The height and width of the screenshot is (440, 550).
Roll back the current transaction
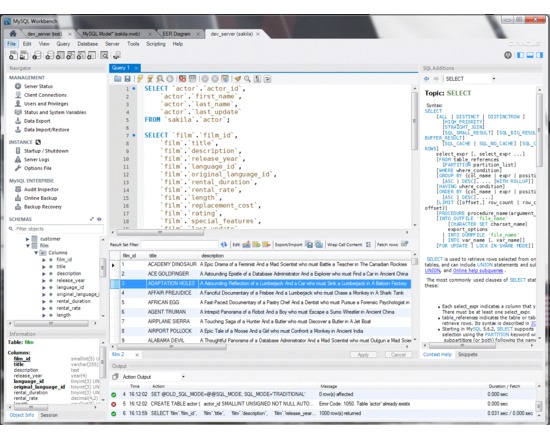pyautogui.click(x=215, y=79)
